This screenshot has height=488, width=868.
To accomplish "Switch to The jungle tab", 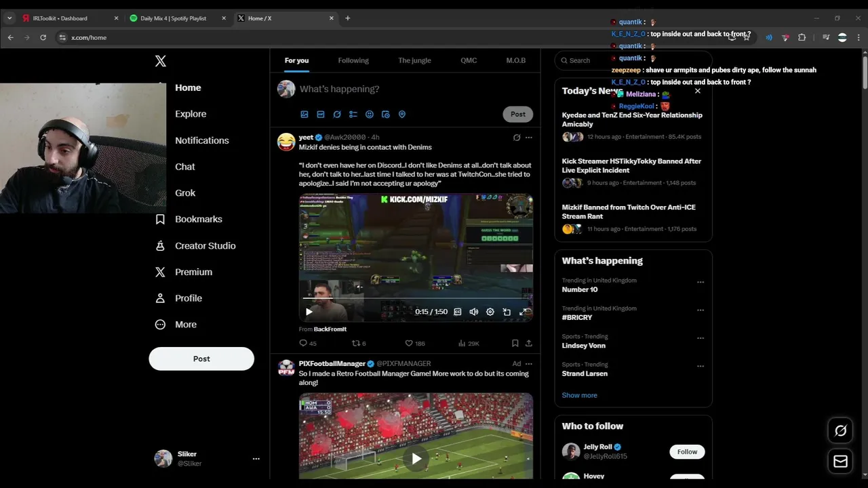I will click(x=414, y=60).
